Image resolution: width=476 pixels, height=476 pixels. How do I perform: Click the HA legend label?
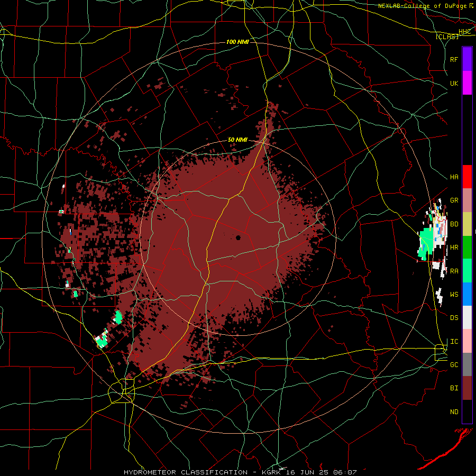tap(454, 177)
